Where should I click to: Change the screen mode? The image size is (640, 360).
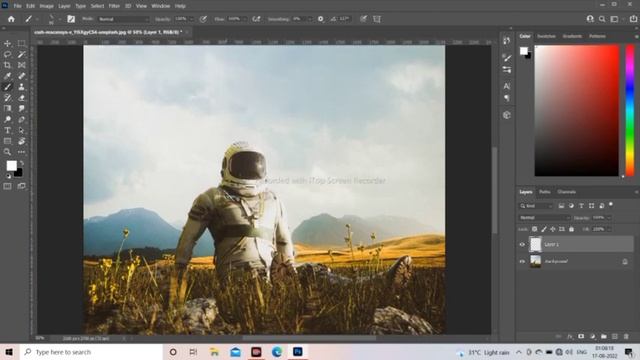tap(22, 187)
